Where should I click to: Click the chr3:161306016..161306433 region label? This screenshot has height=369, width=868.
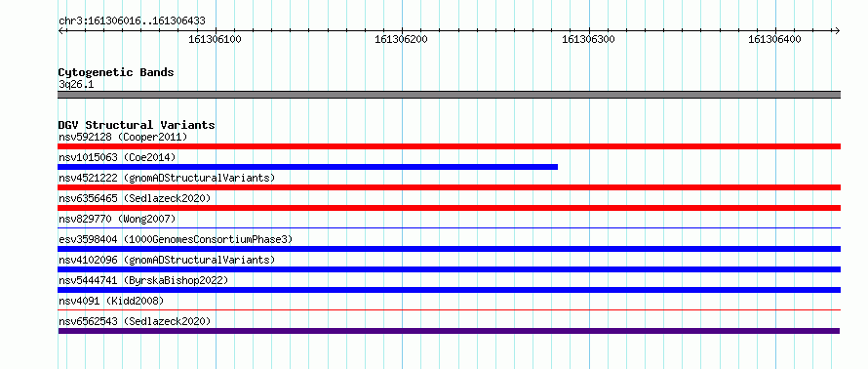click(x=132, y=21)
